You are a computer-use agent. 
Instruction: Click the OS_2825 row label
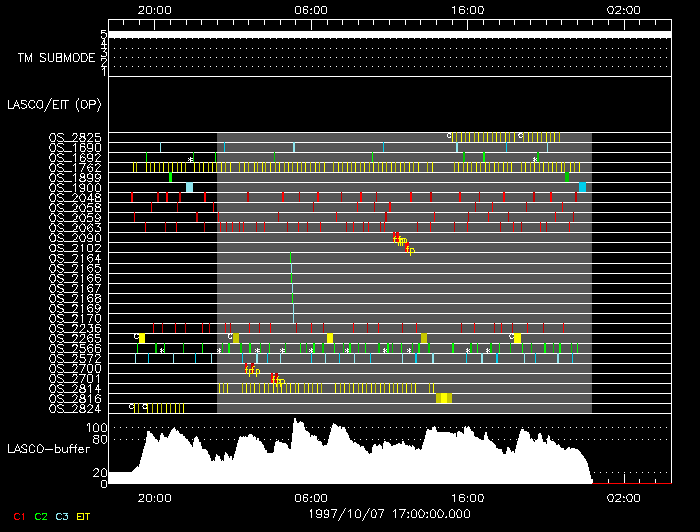click(x=75, y=137)
